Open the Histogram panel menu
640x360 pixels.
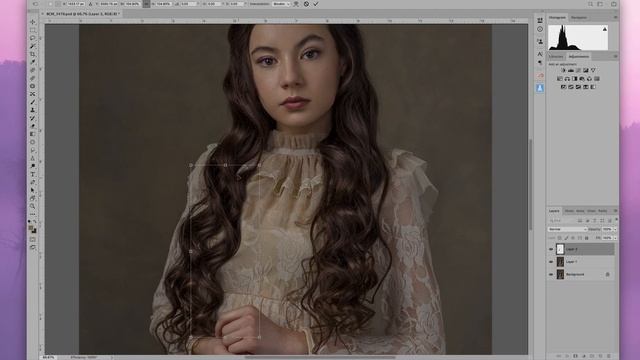(x=615, y=18)
